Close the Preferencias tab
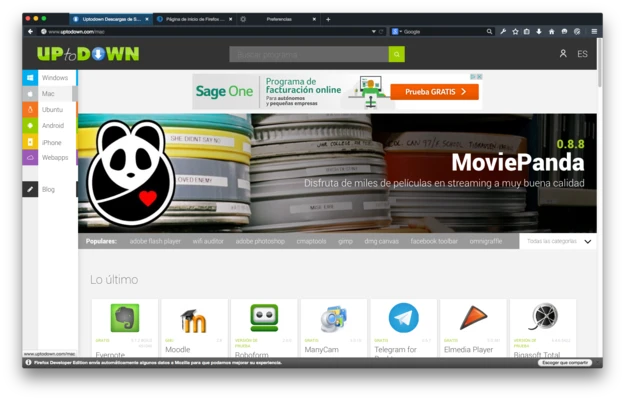625x400 pixels. click(x=314, y=19)
